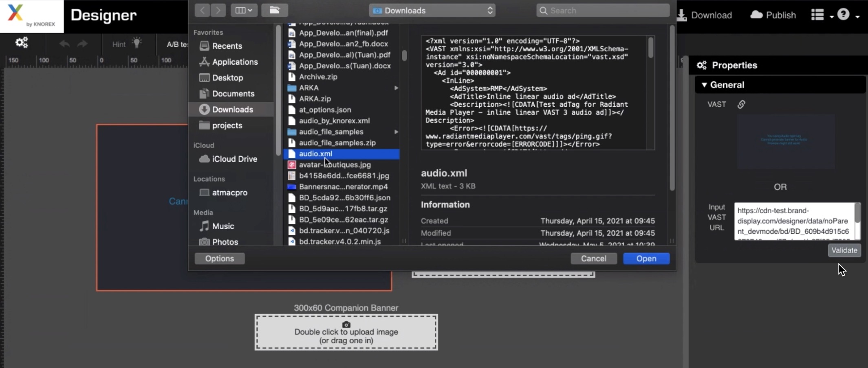The height and width of the screenshot is (368, 868).
Task: Click the Download icon in top bar
Action: tap(681, 15)
